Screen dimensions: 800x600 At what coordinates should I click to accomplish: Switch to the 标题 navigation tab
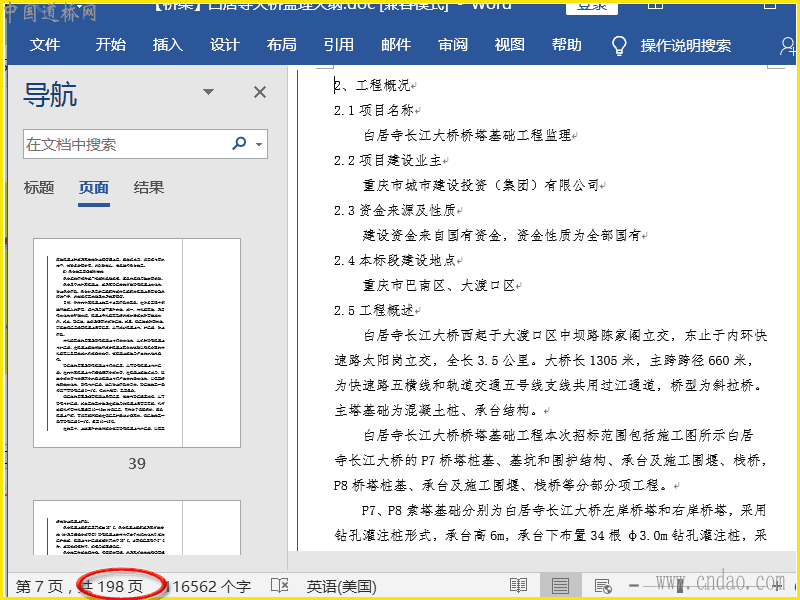(39, 188)
